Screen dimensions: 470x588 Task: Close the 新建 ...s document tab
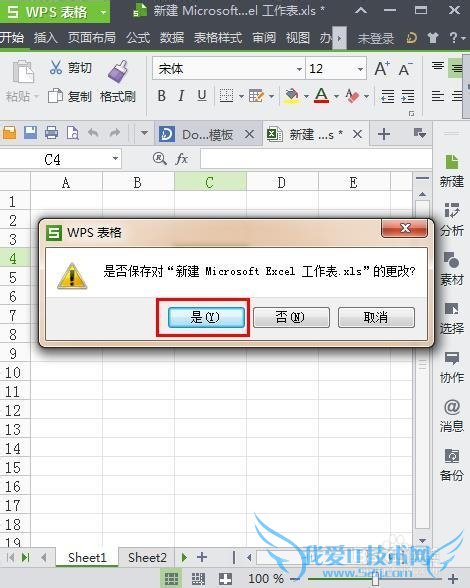357,134
